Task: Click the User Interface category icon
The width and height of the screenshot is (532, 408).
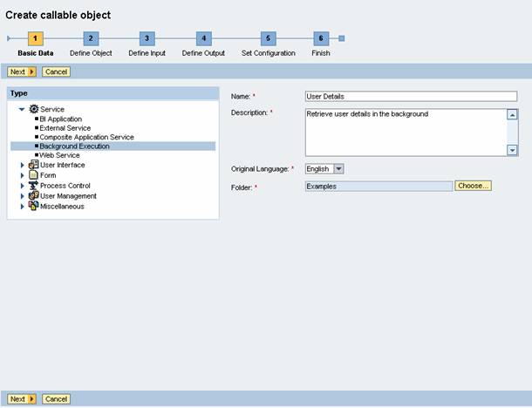Action: click(34, 165)
